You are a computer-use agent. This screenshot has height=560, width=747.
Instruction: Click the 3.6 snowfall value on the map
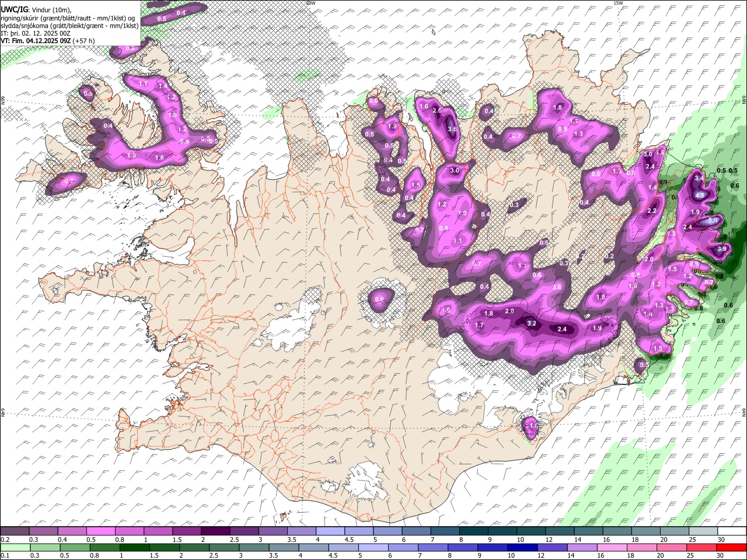[x=452, y=129]
